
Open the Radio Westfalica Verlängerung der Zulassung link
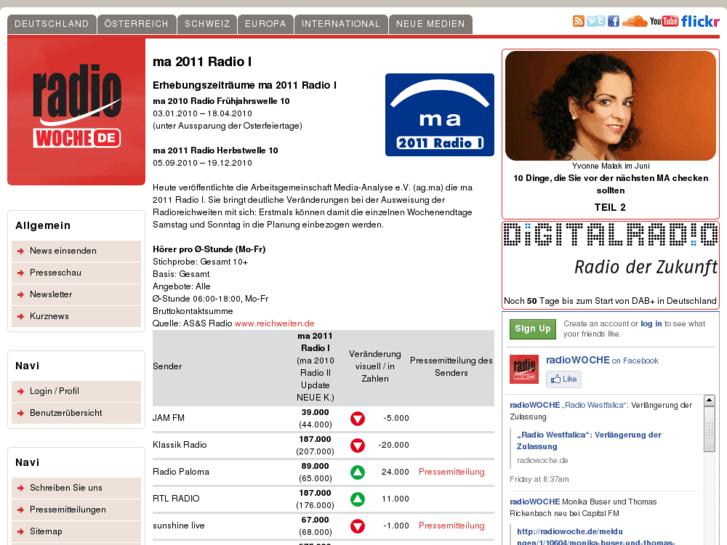coord(589,441)
